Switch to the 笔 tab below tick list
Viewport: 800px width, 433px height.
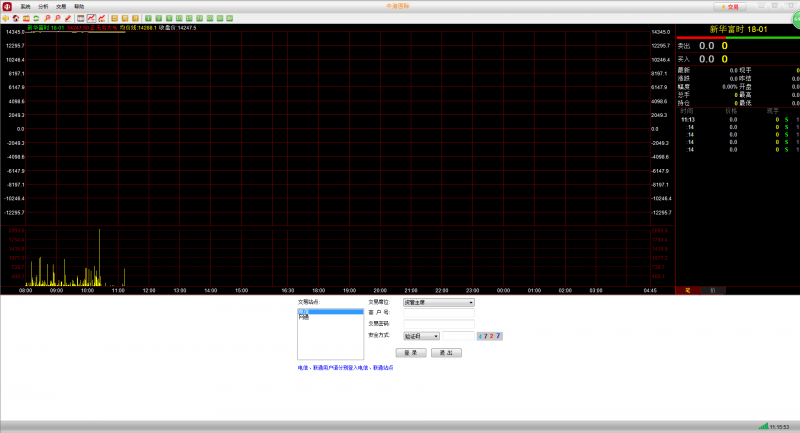pyautogui.click(x=688, y=290)
